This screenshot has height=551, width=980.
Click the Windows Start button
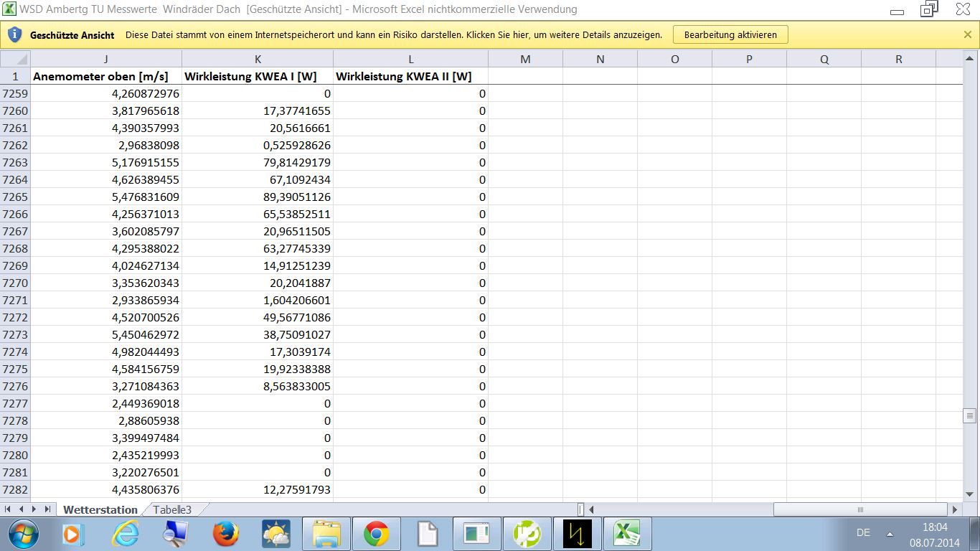tap(22, 534)
